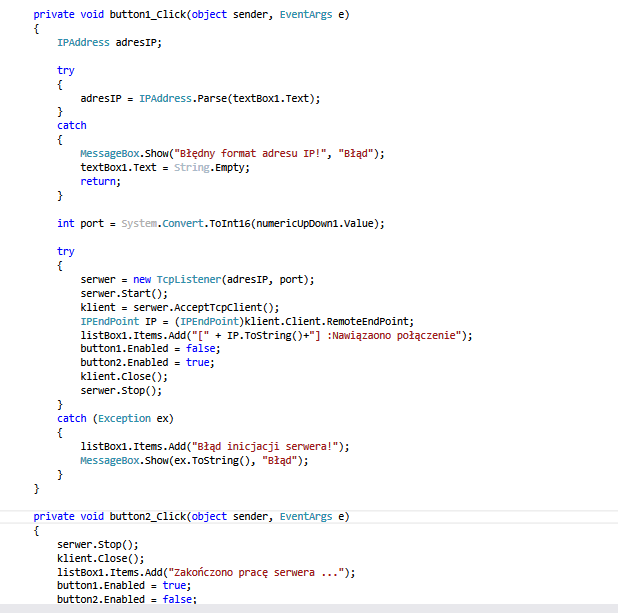Click 'klient.Close();' inside the try block
The image size is (618, 613).
[x=124, y=377]
